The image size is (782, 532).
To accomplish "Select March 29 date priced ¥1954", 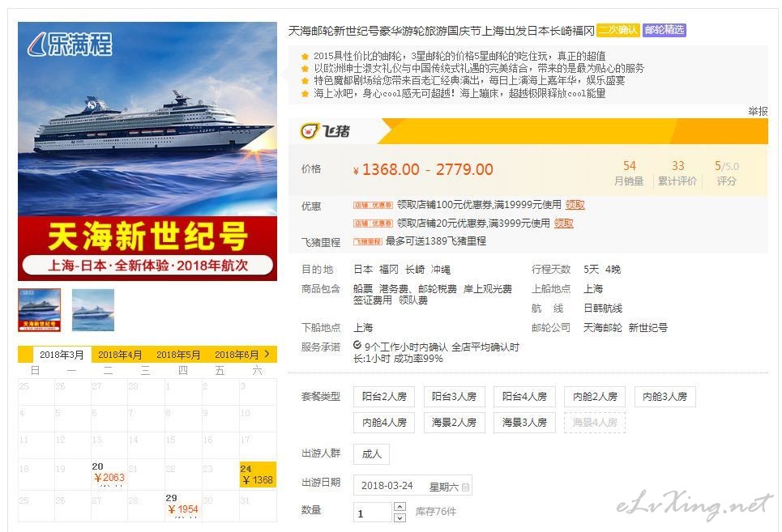I will tap(183, 505).
